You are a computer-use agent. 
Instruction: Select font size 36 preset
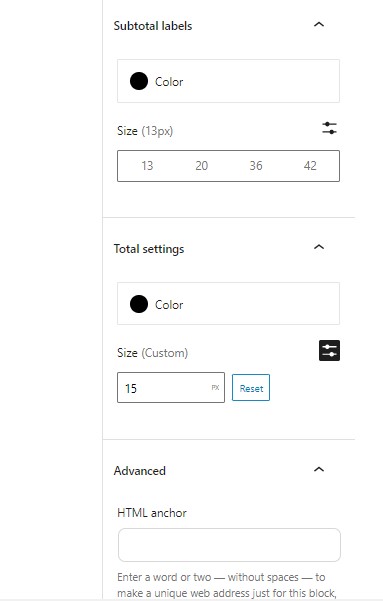[x=256, y=166]
